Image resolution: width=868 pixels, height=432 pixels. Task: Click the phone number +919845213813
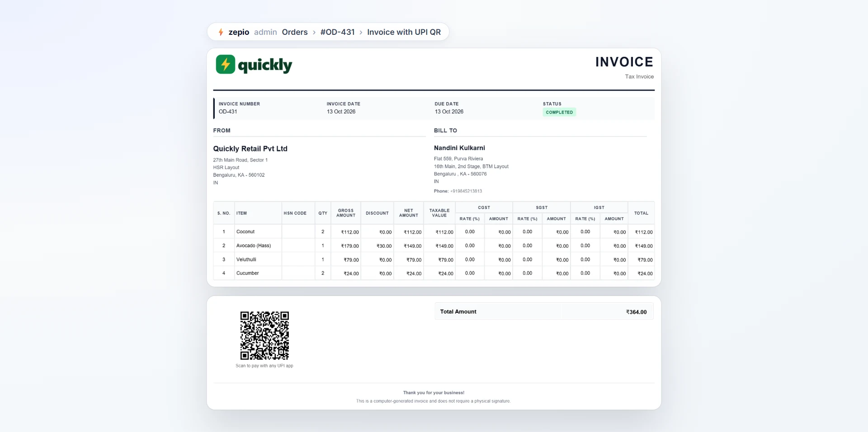(x=466, y=191)
